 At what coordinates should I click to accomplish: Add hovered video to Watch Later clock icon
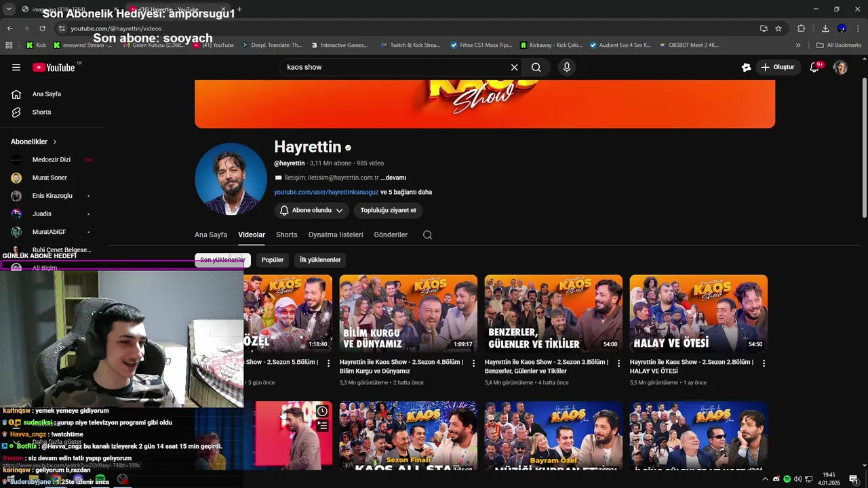pyautogui.click(x=322, y=411)
